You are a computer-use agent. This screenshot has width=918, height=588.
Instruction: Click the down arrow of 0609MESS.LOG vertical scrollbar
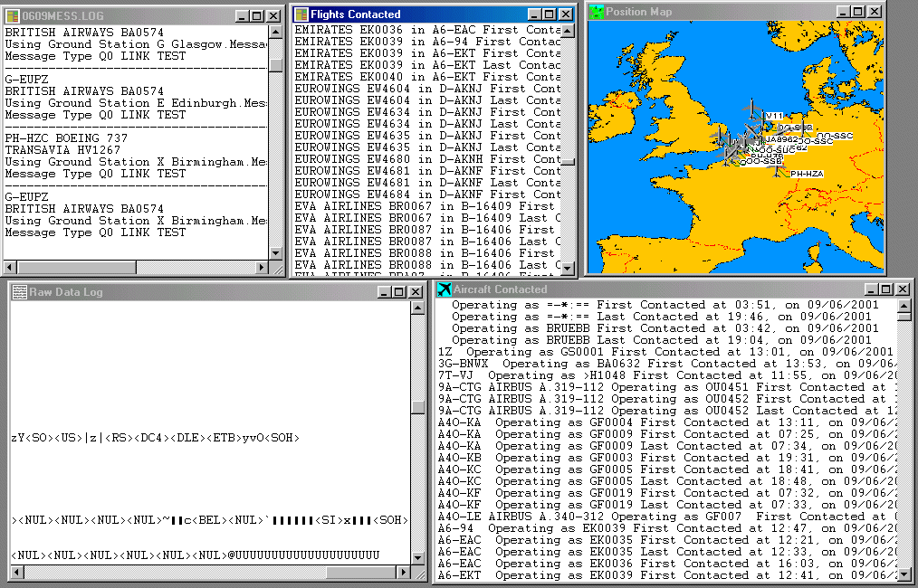(x=276, y=253)
